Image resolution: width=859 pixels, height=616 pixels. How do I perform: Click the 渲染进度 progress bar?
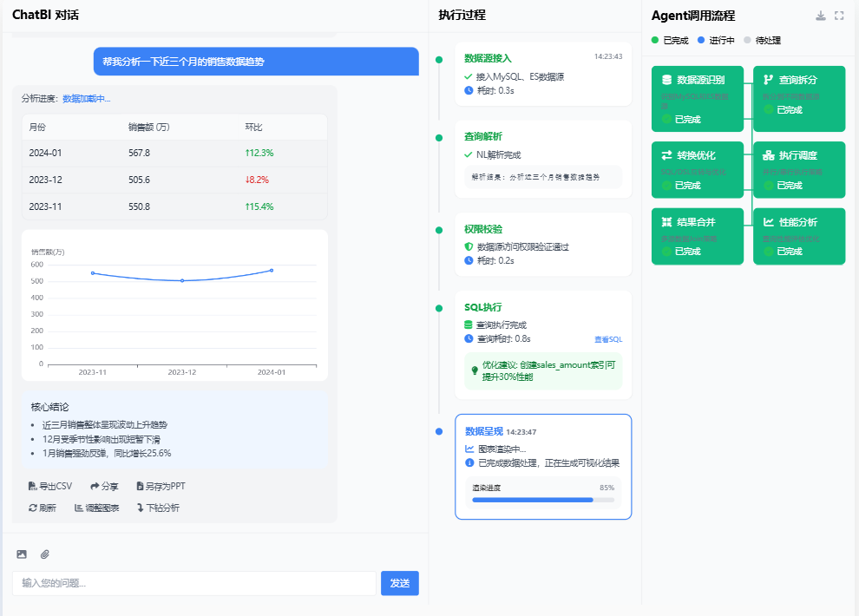click(543, 500)
